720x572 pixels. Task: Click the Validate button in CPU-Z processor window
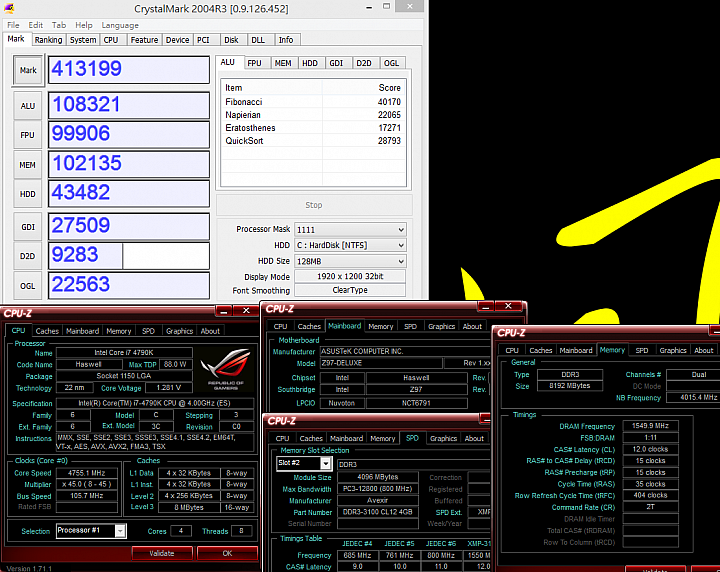[161, 552]
